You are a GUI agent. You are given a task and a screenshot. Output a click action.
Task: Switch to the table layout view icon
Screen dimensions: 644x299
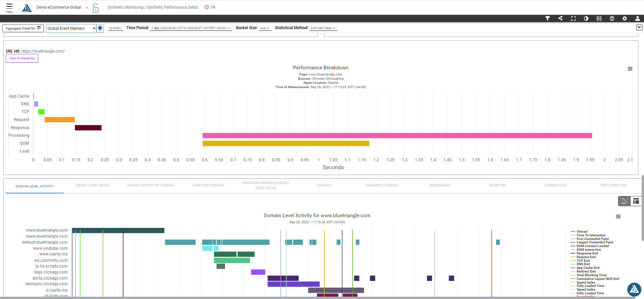636,201
